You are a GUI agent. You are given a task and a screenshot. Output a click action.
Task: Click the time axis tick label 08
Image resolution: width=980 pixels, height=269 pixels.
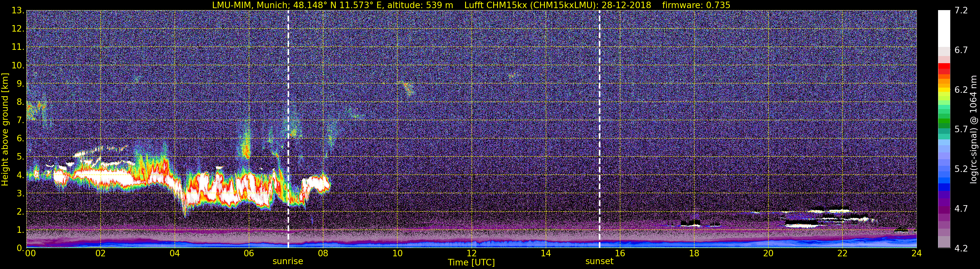(323, 253)
